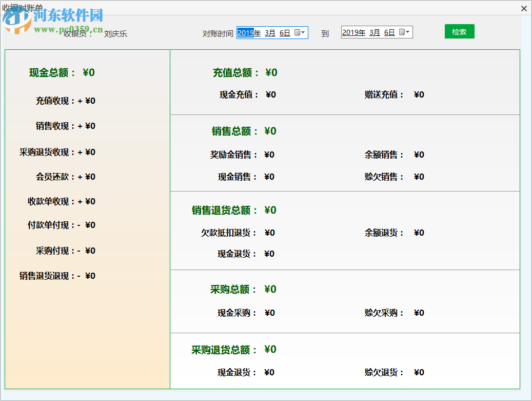Select the year in the start date

tap(246, 33)
